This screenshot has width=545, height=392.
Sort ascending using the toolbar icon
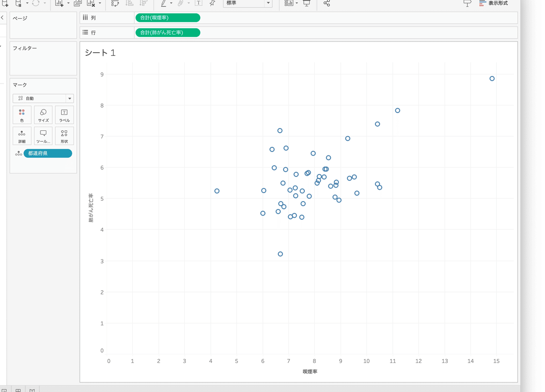pyautogui.click(x=129, y=3)
